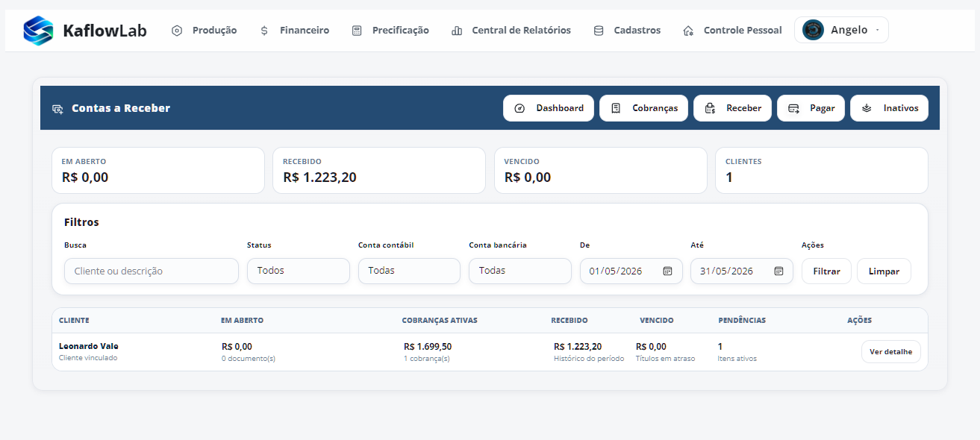Click Ver detalhe for Leonardo Vale
This screenshot has height=440, width=980.
(891, 352)
